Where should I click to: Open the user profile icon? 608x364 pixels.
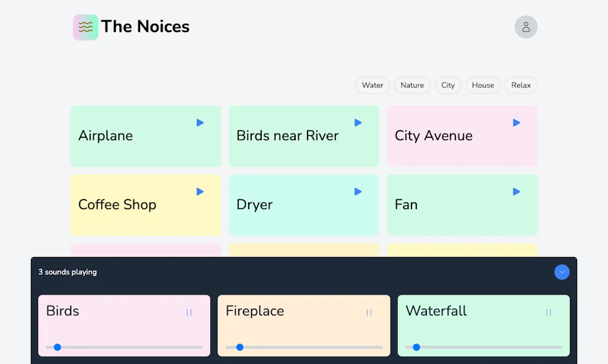[525, 27]
